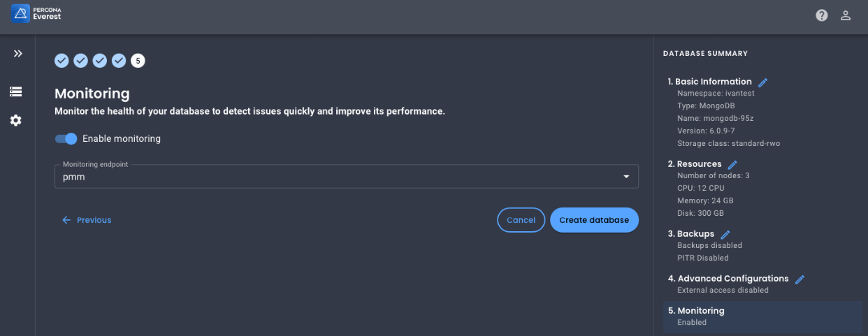Screen dimensions: 868x336
Task: Open the user account profile icon
Action: point(846,15)
